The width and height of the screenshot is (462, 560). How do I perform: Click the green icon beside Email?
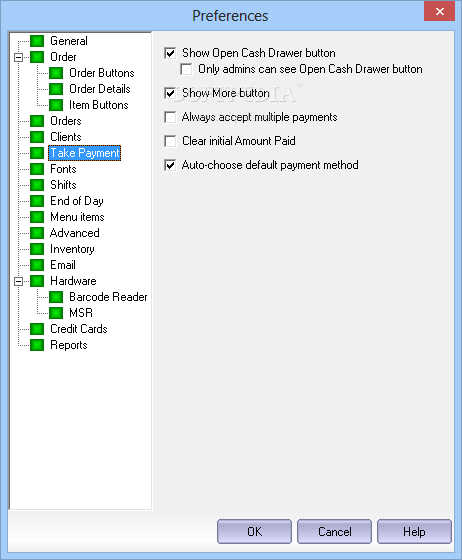pos(37,265)
